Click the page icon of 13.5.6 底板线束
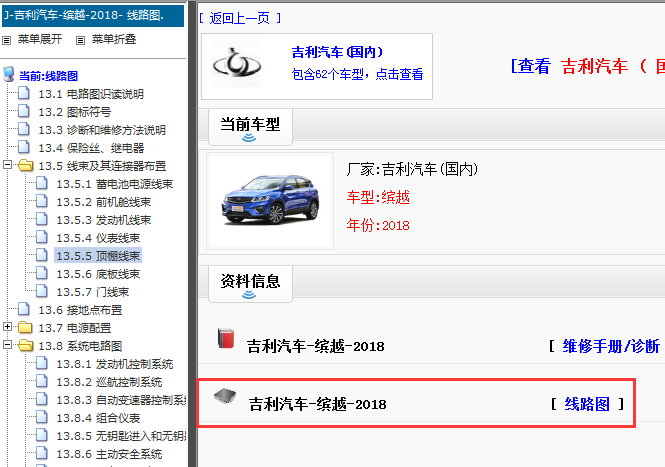This screenshot has width=665, height=467. pos(42,273)
